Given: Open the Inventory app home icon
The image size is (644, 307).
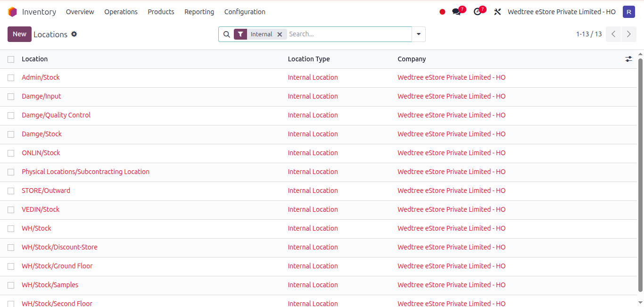Looking at the screenshot, I should [12, 12].
